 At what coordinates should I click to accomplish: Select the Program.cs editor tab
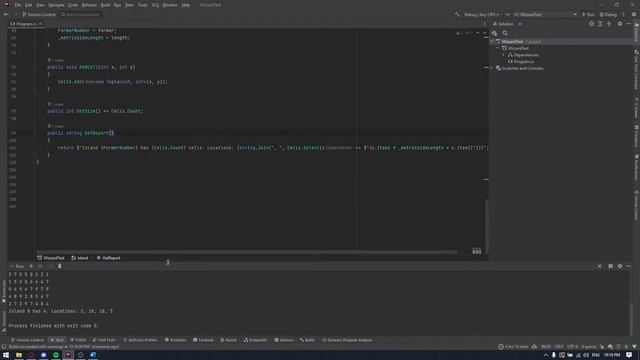click(26, 24)
